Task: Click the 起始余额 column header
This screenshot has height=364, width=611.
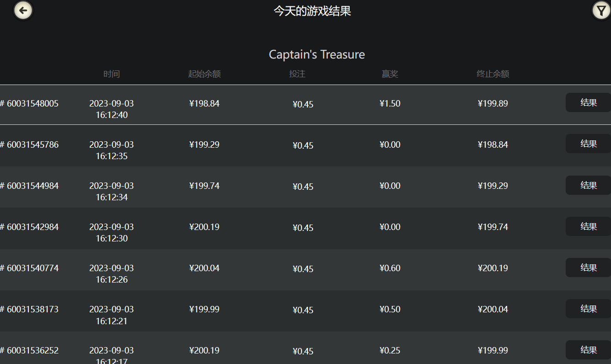Action: pos(204,74)
